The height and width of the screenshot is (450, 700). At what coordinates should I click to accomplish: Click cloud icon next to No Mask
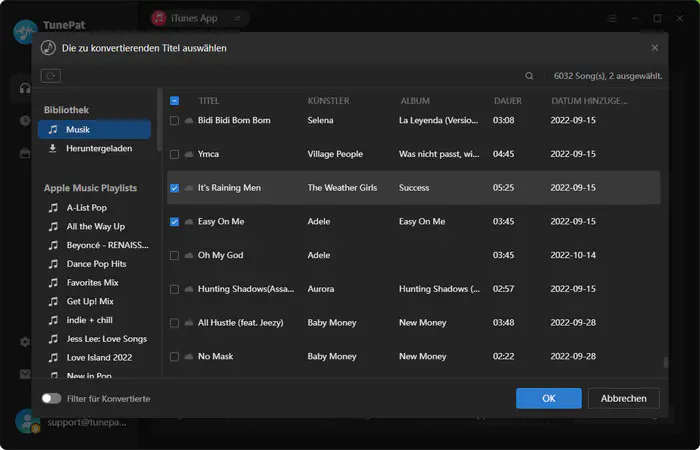tap(189, 356)
